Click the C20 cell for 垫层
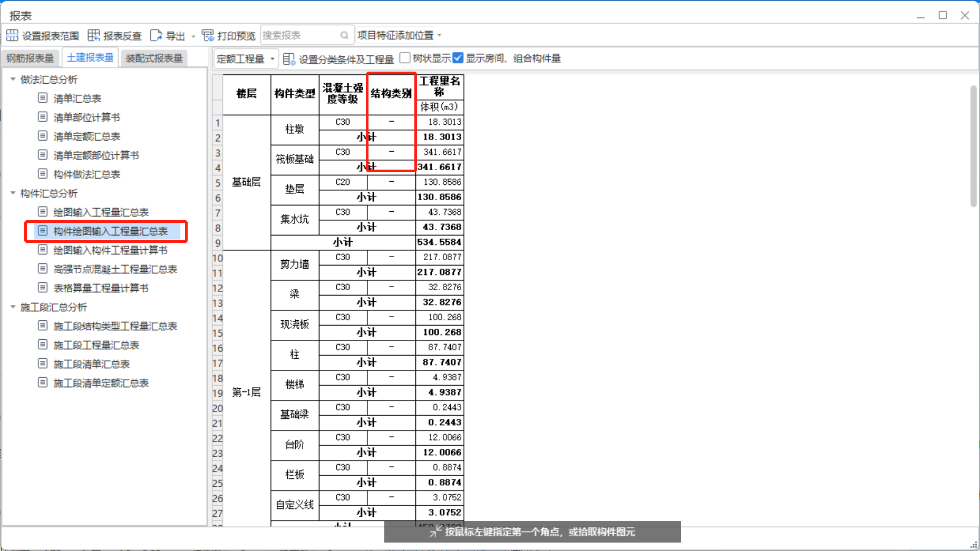 343,182
